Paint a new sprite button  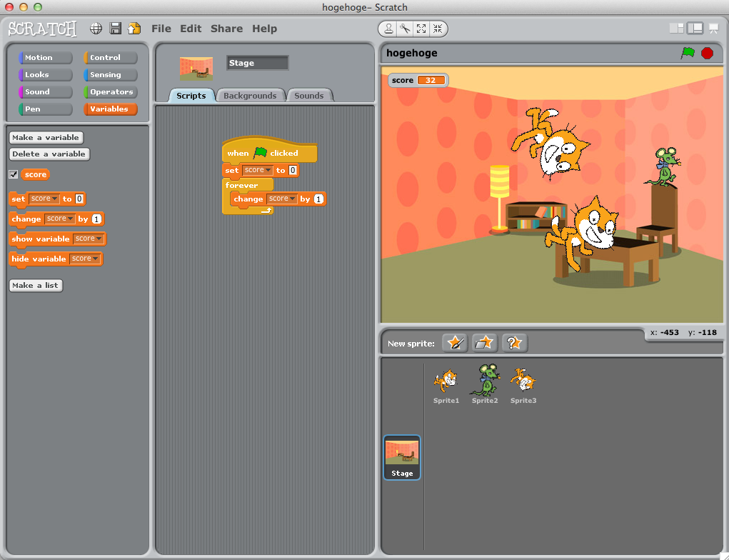[455, 344]
